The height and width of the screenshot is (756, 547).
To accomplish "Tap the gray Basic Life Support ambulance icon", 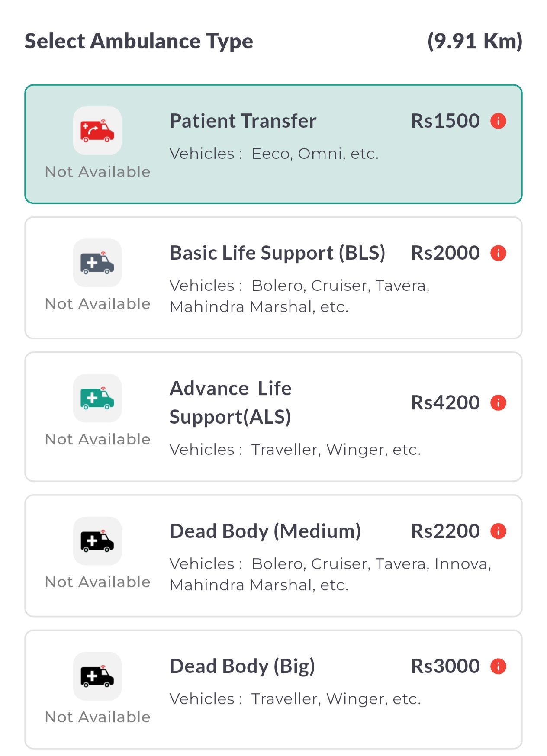I will click(97, 263).
